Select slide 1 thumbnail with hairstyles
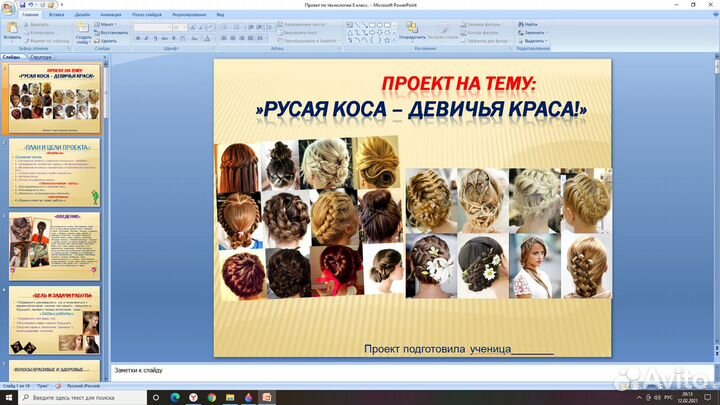 click(x=54, y=99)
